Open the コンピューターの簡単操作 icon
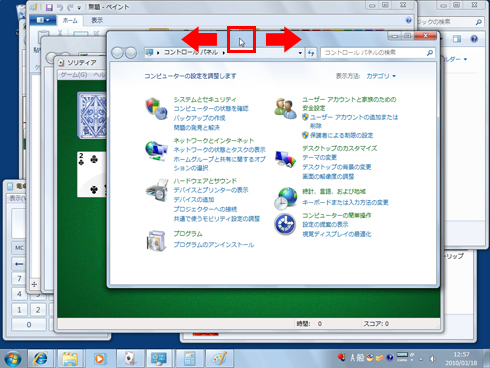 pos(285,224)
